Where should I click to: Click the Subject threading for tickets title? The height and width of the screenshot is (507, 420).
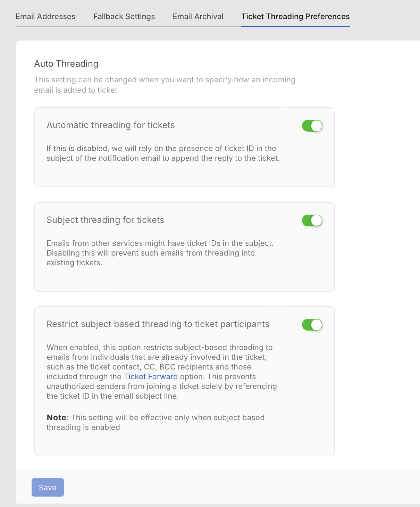105,220
